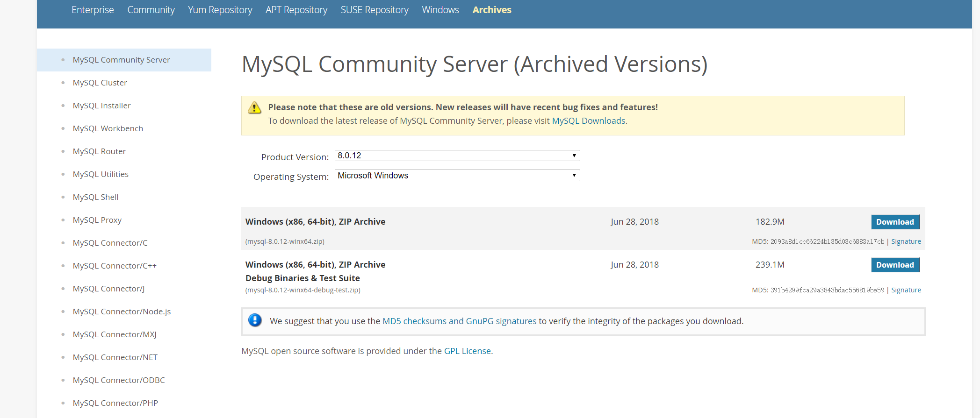The height and width of the screenshot is (418, 980).
Task: Open MySQL Proxy in sidebar
Action: pos(97,220)
